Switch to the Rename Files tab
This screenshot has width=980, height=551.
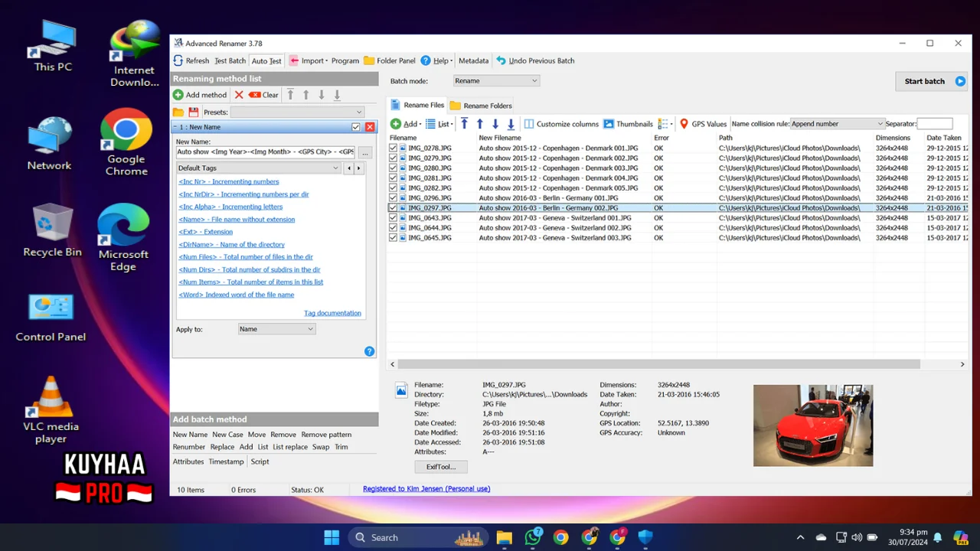(x=417, y=105)
